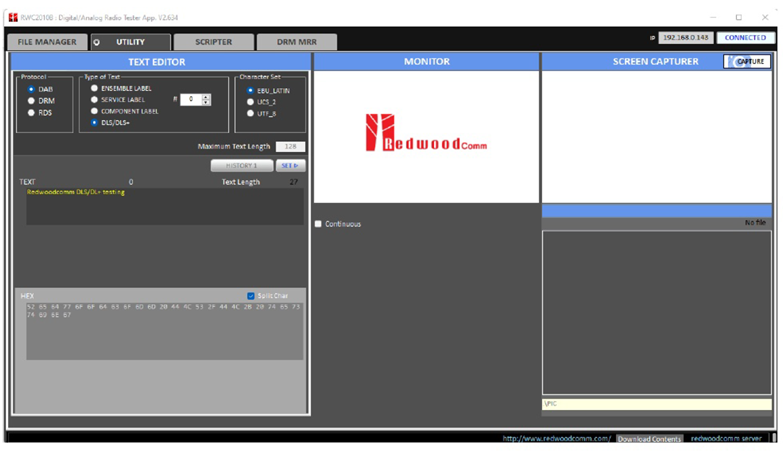
Task: Select the DAB protocol radio button
Action: (31, 89)
